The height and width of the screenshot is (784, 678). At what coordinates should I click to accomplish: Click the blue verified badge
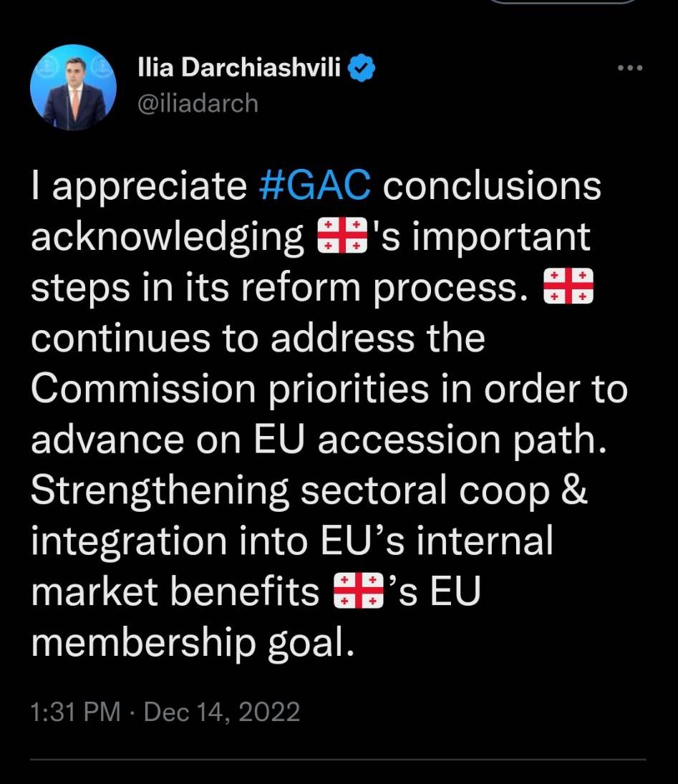[x=362, y=69]
